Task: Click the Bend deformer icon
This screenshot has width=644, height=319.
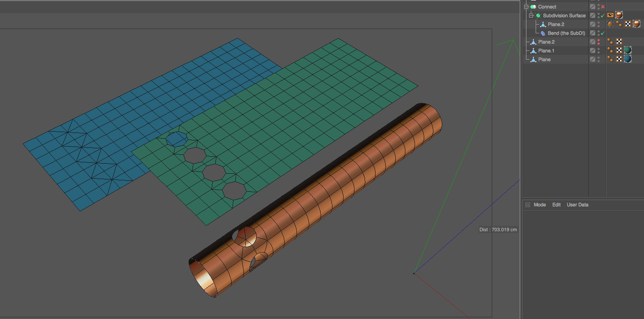Action: click(543, 33)
